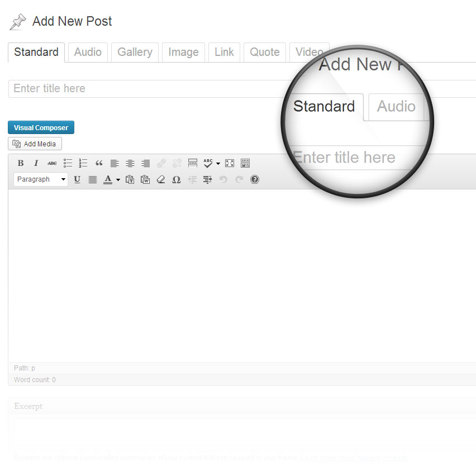Image resolution: width=476 pixels, height=476 pixels.
Task: Open editor help (question mark icon)
Action: click(255, 179)
